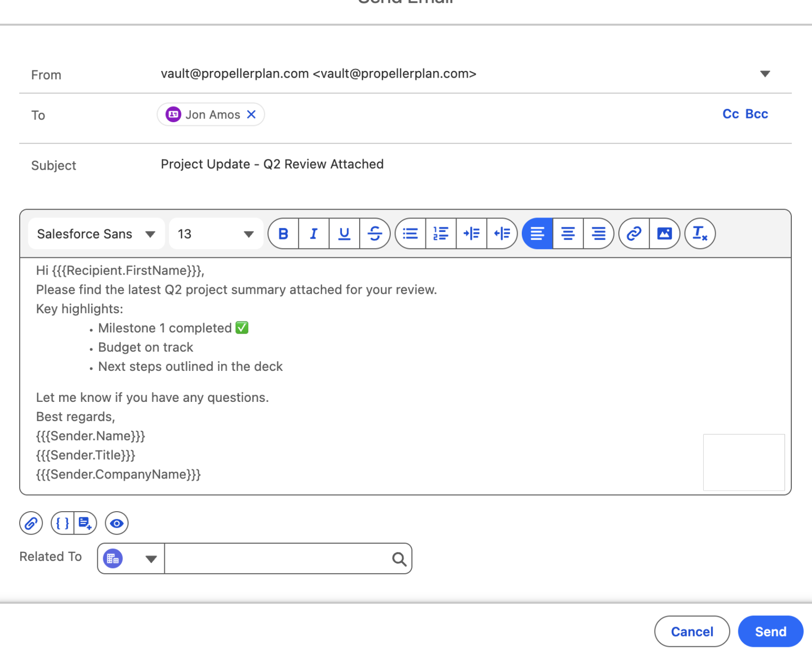Click the 'Key highlights:' line
The image size is (812, 652).
tap(79, 309)
